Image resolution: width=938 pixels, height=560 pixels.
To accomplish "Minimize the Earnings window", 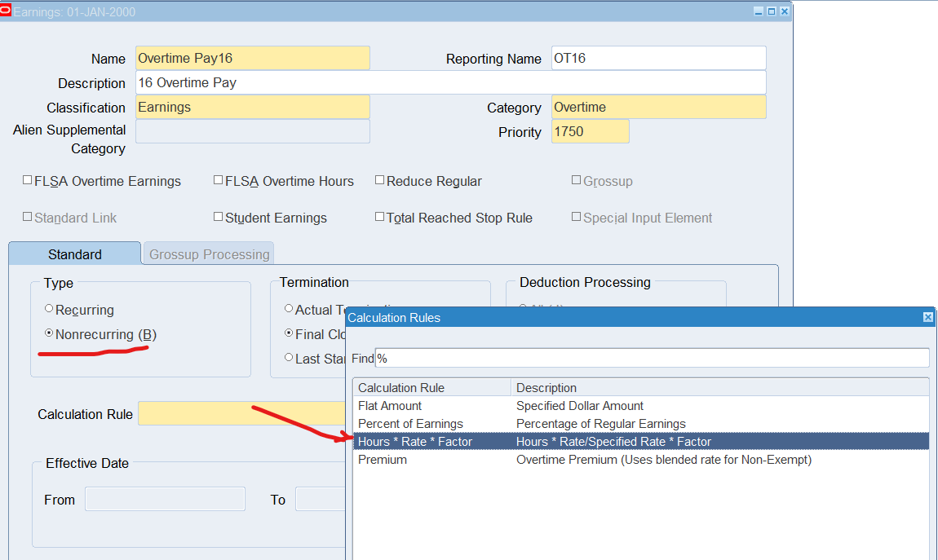I will coord(759,11).
